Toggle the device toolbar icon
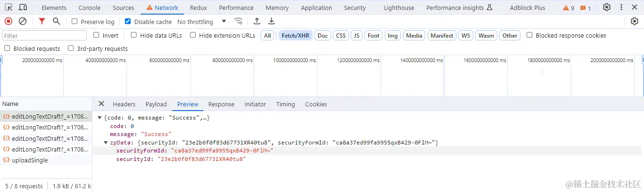Screen dimensions: 644x192 click(23, 8)
